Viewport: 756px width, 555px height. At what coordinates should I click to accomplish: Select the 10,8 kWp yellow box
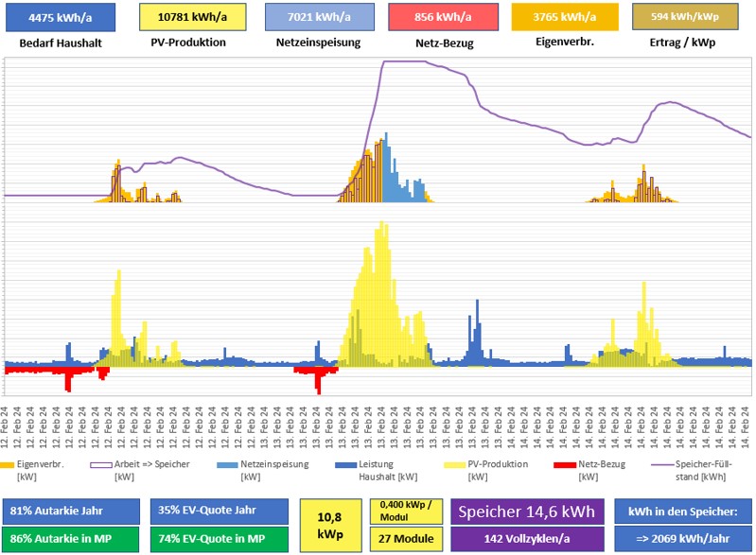328,525
